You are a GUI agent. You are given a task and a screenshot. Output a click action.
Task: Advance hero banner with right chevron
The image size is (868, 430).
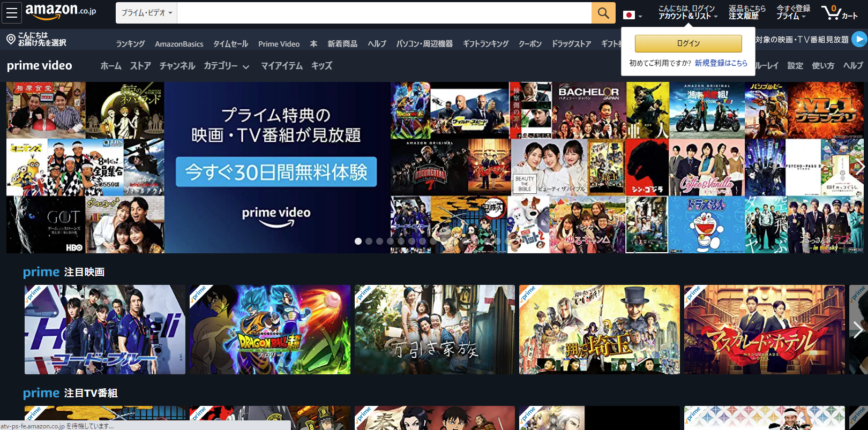(x=860, y=167)
